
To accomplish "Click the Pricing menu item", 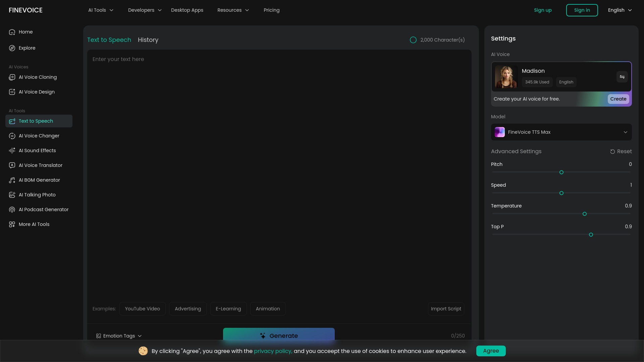I will tap(271, 10).
